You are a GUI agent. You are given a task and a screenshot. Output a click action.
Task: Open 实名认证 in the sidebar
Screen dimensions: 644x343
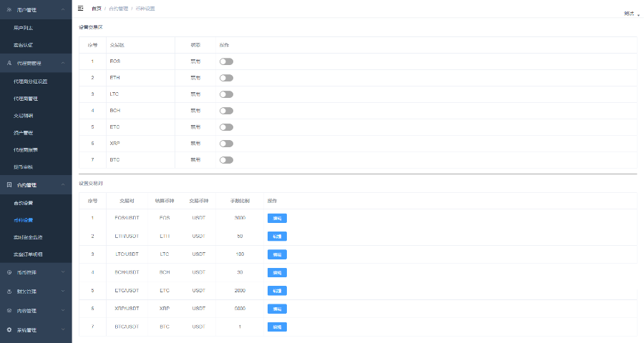click(x=23, y=45)
